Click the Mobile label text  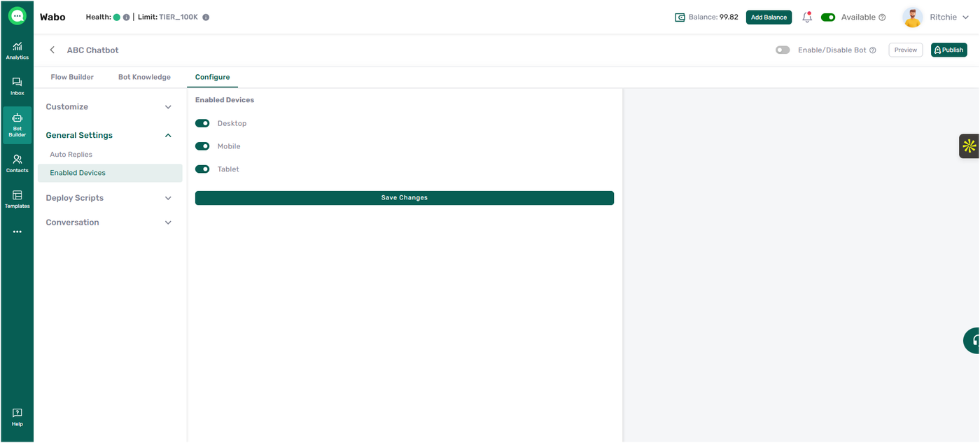[x=229, y=146]
